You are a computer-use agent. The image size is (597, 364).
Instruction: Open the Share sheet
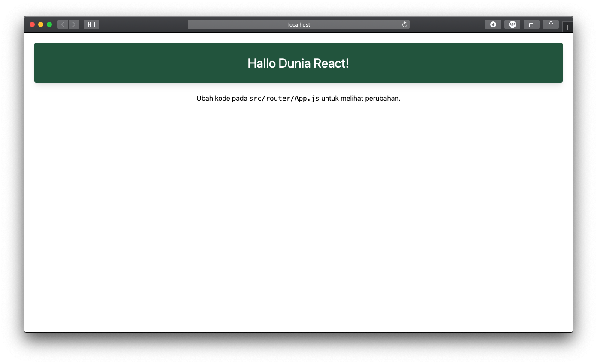pyautogui.click(x=551, y=24)
